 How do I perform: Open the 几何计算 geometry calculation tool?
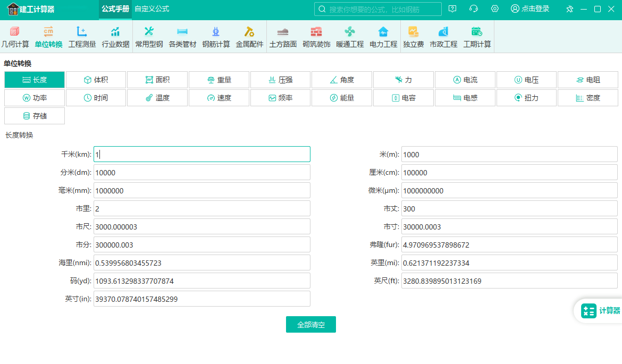[15, 37]
